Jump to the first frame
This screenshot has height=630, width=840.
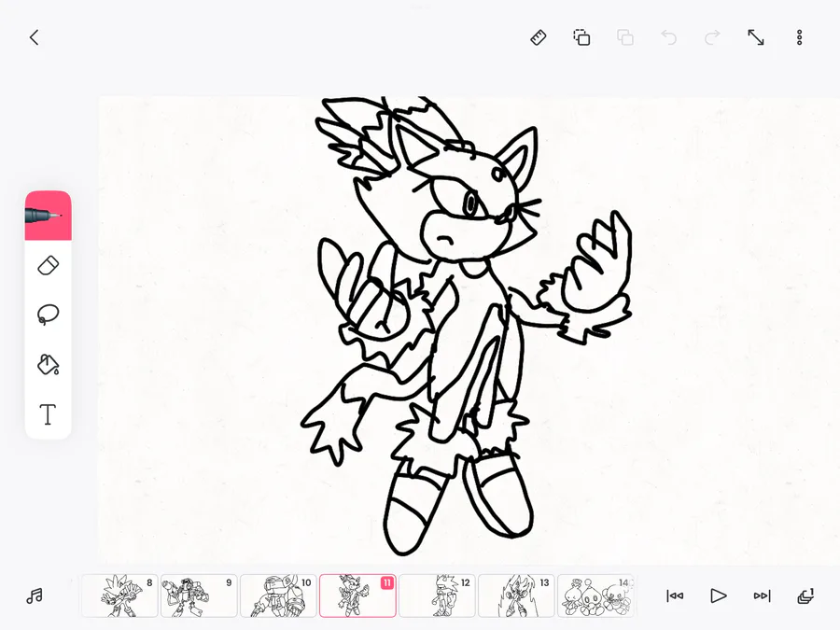[x=675, y=595]
